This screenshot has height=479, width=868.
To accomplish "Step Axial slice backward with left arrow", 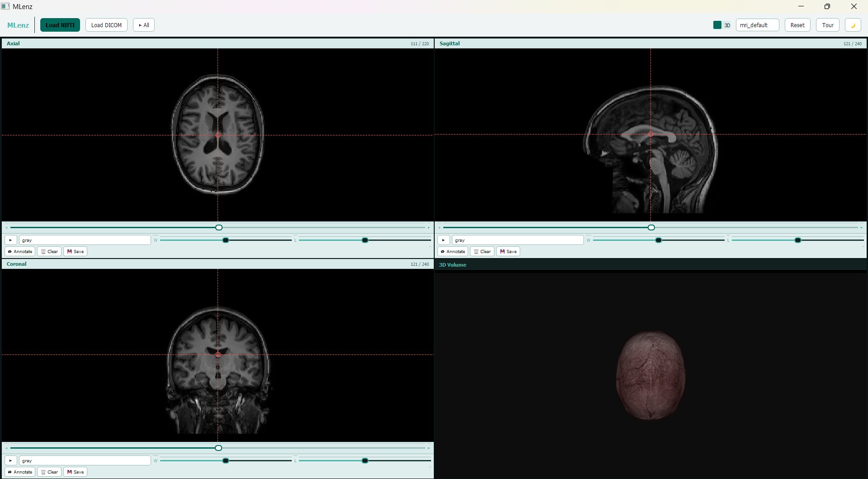I will pos(6,227).
